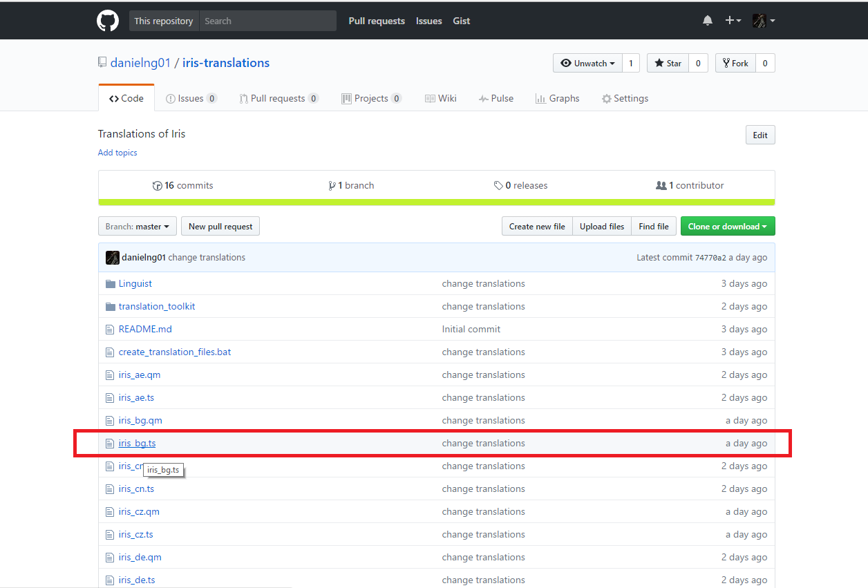Viewport: 868px width, 588px height.
Task: Click the repository search field
Action: coord(268,21)
